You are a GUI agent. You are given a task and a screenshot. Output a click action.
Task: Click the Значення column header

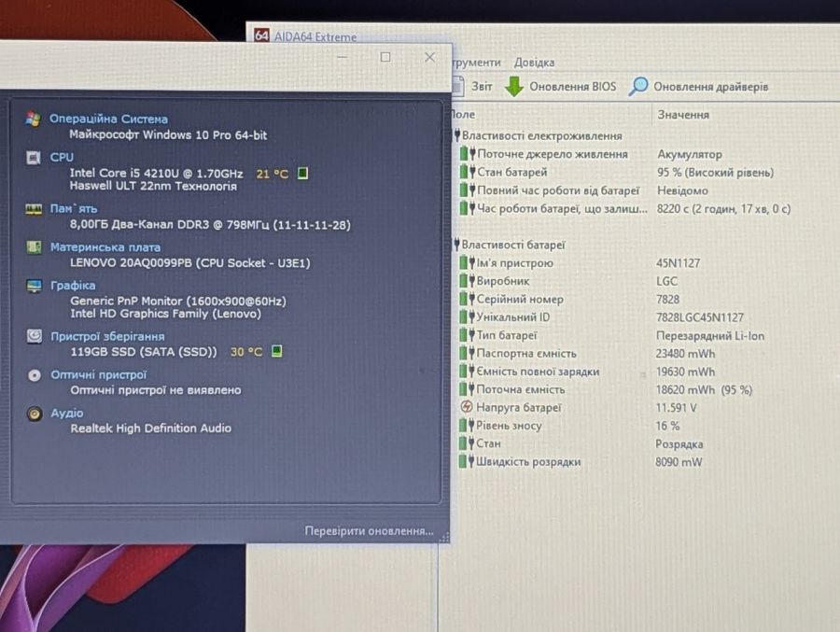point(683,115)
